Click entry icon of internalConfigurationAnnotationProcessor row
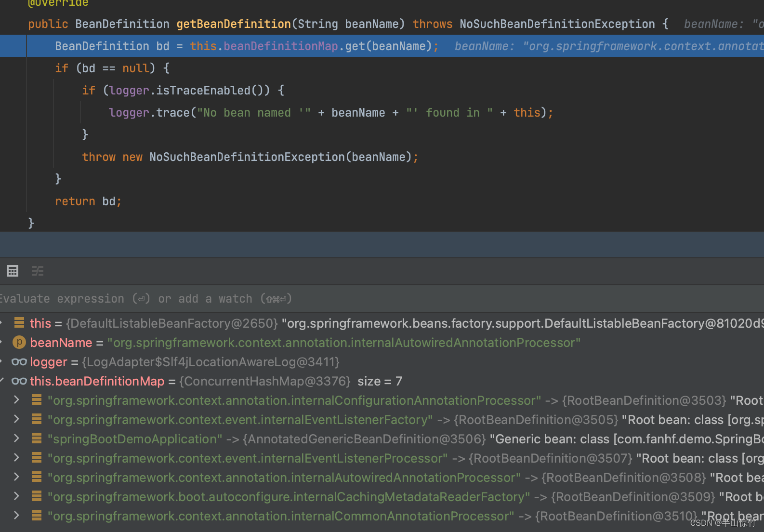 point(37,399)
